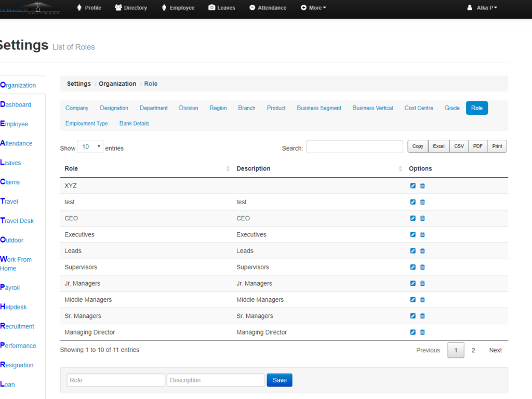Open Payroll from the sidebar
Viewport: 532px width, 399px height.
pyautogui.click(x=10, y=287)
